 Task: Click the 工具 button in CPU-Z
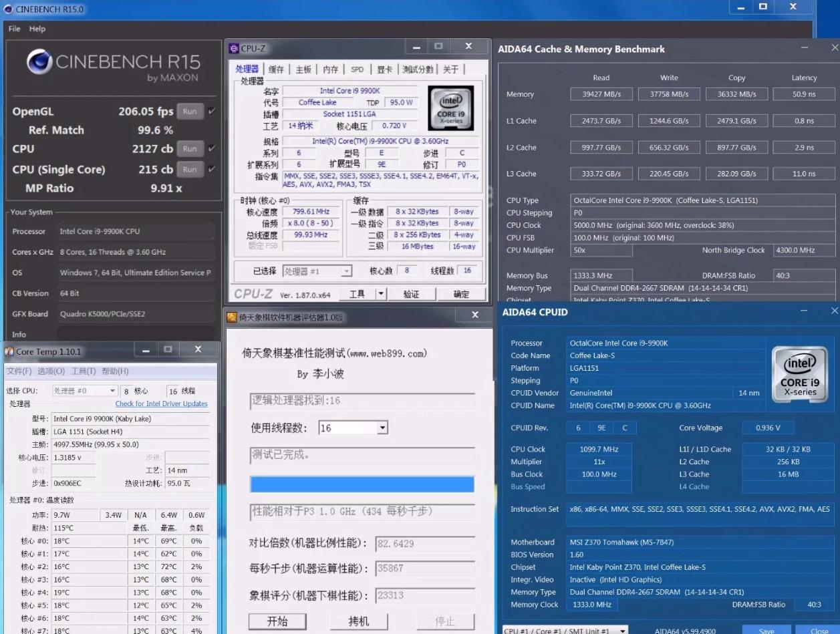click(358, 294)
